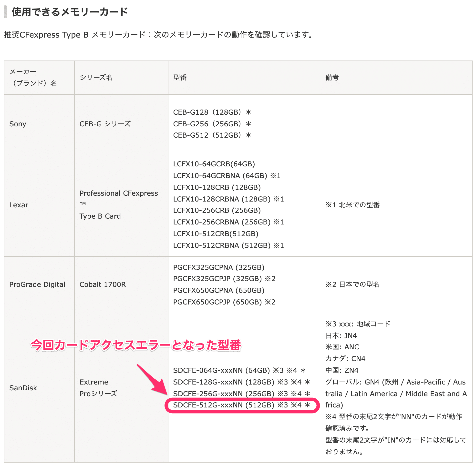Image resolution: width=476 pixels, height=466 pixels.
Task: Click the 型番 column header
Action: point(180,78)
